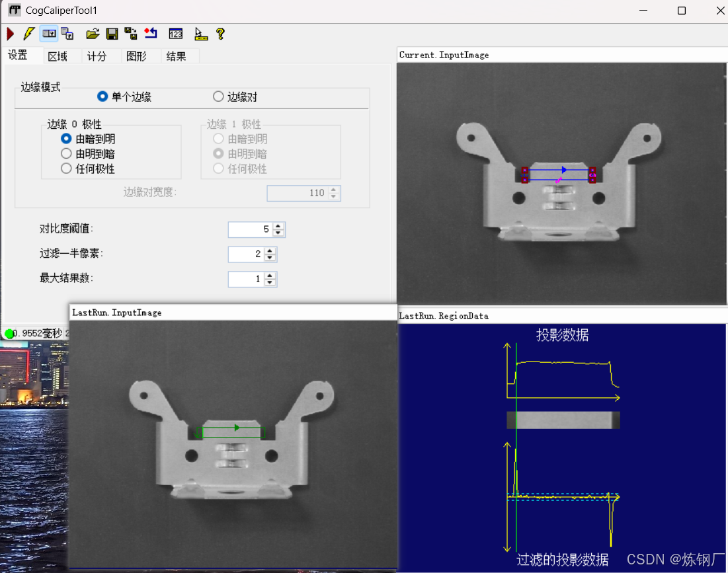Open the 图形 tab
Screen dimensions: 728x573
(x=136, y=56)
